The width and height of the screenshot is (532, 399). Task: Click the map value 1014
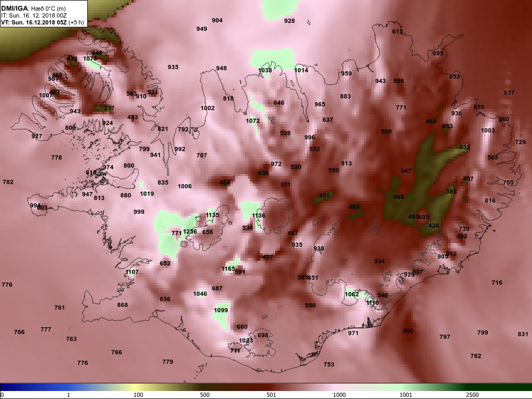coord(301,70)
